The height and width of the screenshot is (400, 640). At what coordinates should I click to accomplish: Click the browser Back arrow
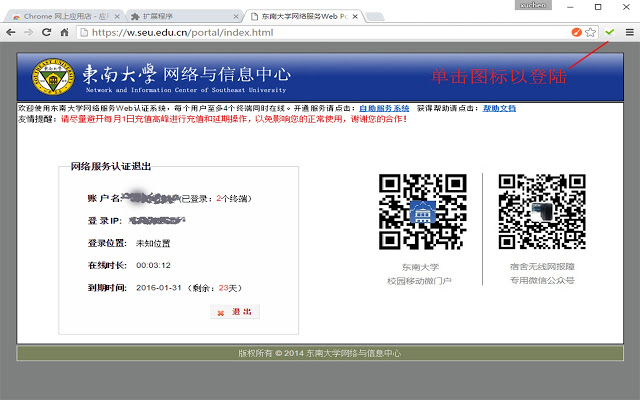coord(11,32)
